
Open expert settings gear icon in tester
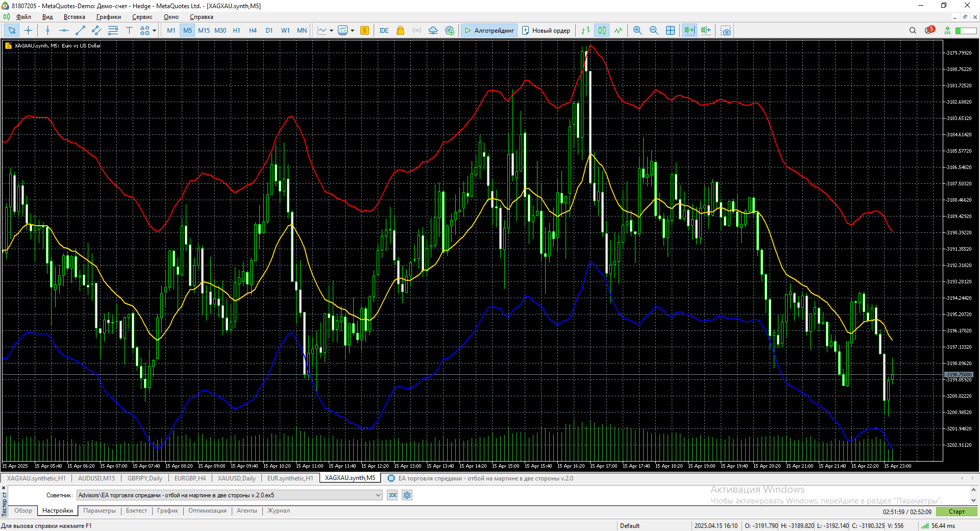click(407, 495)
